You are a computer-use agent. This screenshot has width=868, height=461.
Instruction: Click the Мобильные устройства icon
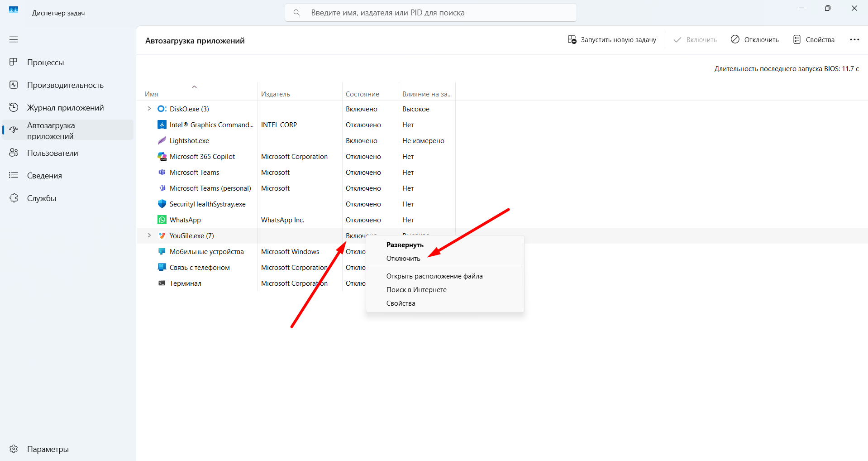tap(162, 251)
